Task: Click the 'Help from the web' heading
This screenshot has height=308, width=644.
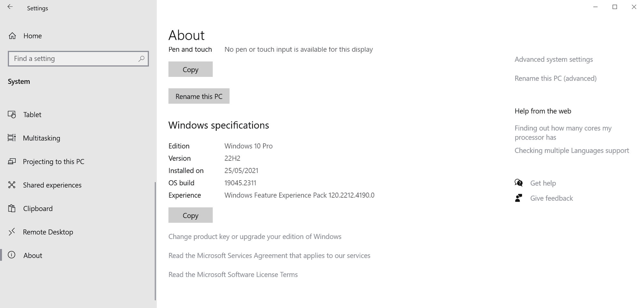Action: click(x=543, y=111)
